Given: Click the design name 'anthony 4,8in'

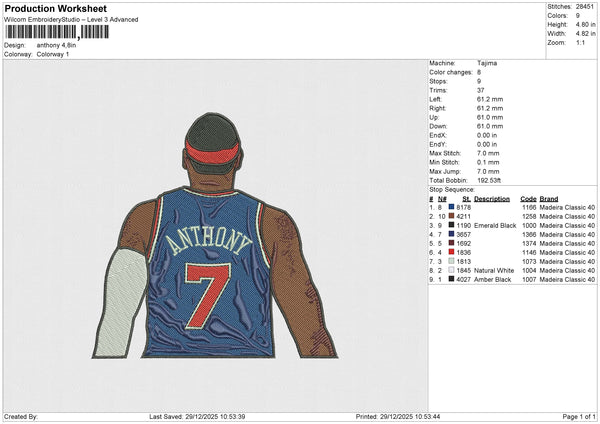Looking at the screenshot, I should [56, 45].
